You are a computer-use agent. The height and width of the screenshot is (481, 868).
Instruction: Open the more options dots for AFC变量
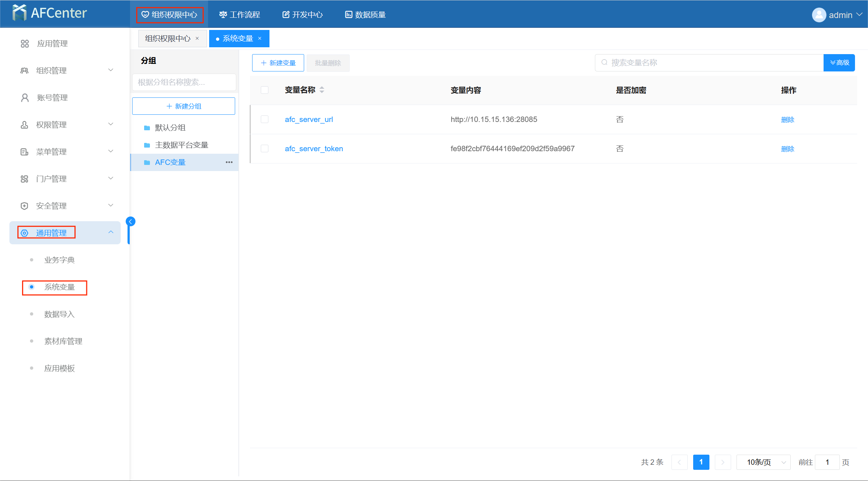tap(229, 162)
